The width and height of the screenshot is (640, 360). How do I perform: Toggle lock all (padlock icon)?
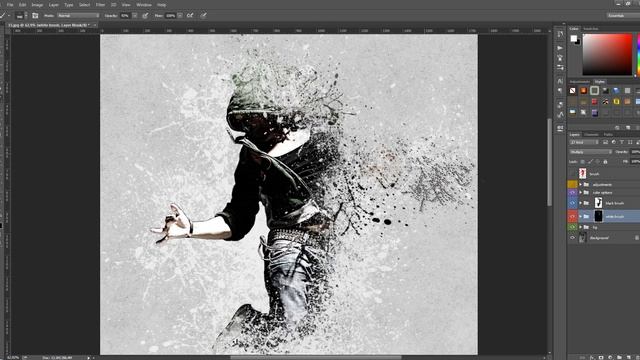click(605, 162)
